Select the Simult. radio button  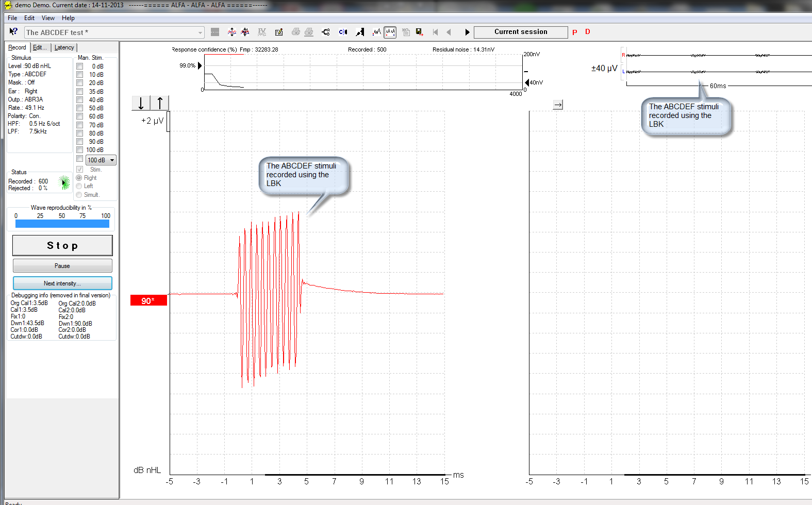[79, 195]
